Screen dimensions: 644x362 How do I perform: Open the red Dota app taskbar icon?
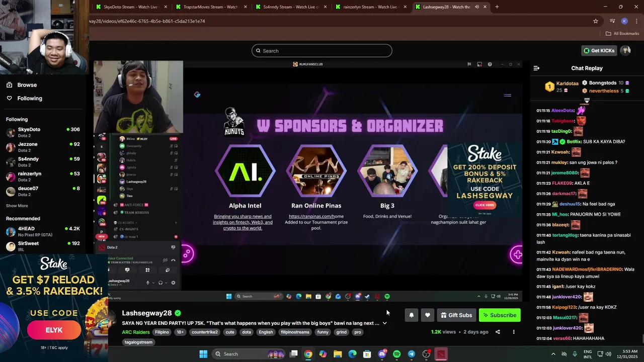pyautogui.click(x=441, y=354)
